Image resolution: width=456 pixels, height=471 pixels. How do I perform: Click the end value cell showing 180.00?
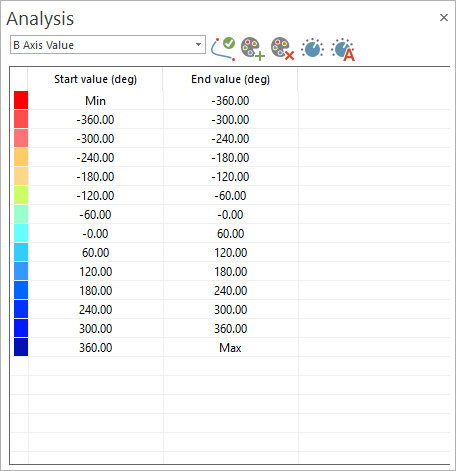[231, 272]
